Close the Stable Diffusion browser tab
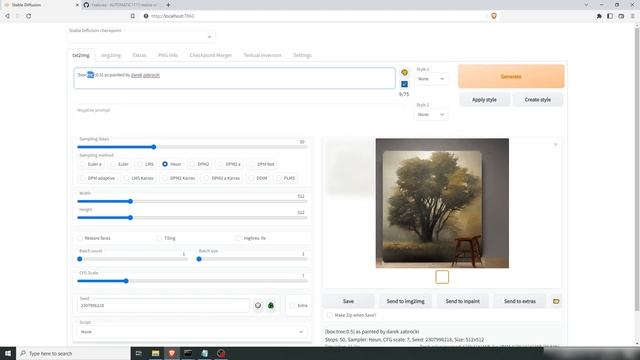Viewport: 640px width, 360px height. [x=77, y=5]
